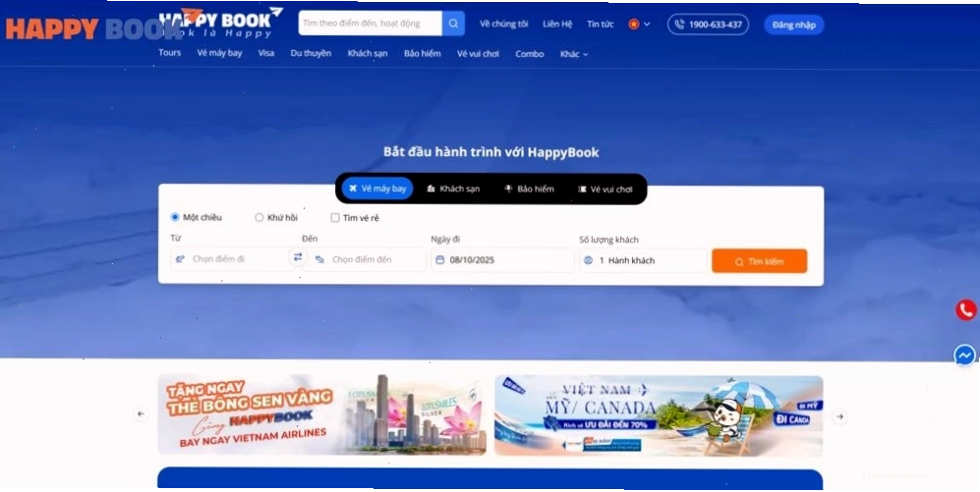Screen dimensions: 980x492
Task: Click the Đăng nhập login button
Action: (x=794, y=25)
